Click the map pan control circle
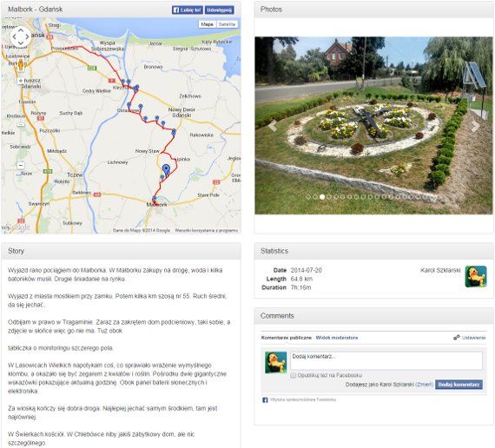This screenshot has height=448, width=495. tap(21, 36)
